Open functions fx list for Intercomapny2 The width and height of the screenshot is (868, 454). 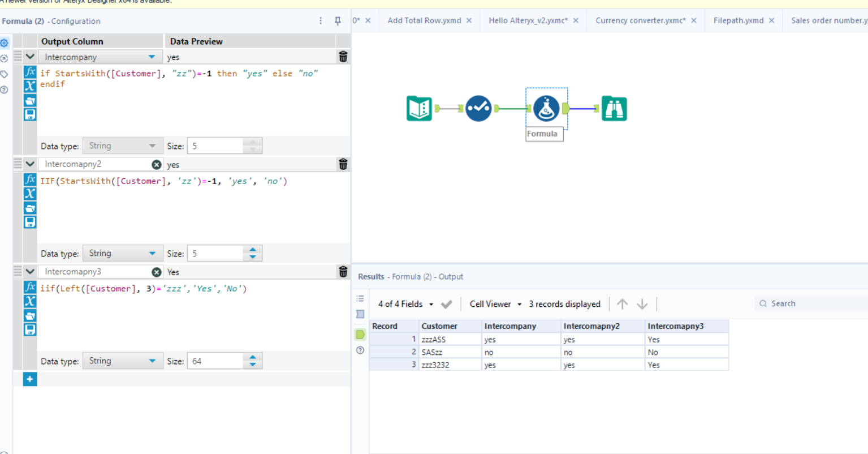point(30,179)
